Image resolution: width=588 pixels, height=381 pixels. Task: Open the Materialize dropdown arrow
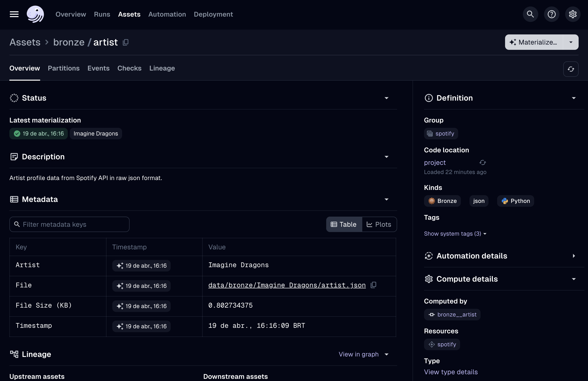tap(571, 42)
